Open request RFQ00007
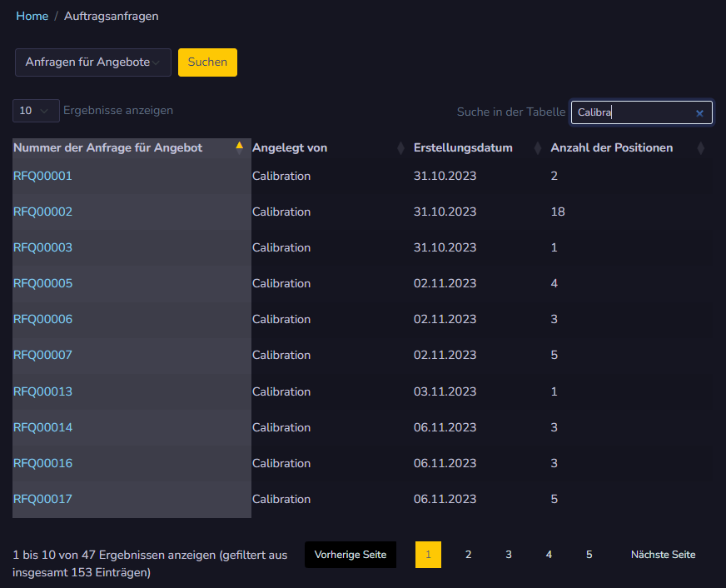Screen dimensions: 726x588 click(x=42, y=355)
